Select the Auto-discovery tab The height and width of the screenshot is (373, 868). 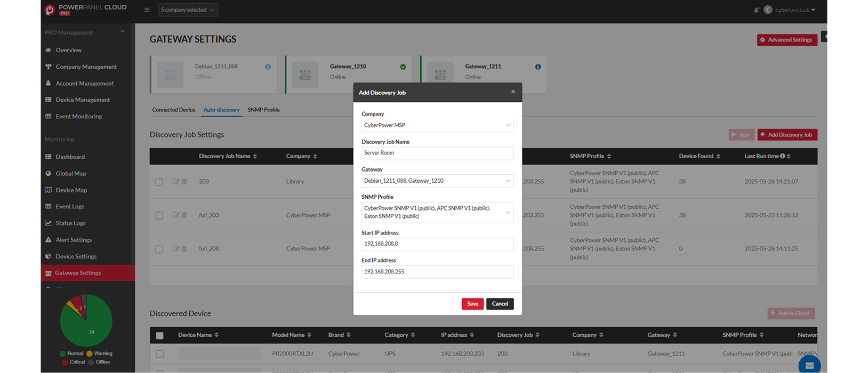pyautogui.click(x=221, y=110)
